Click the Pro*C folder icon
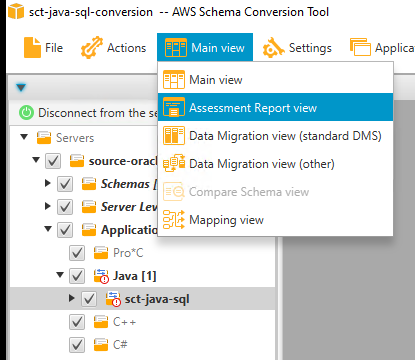This screenshot has width=415, height=360. coord(101,253)
